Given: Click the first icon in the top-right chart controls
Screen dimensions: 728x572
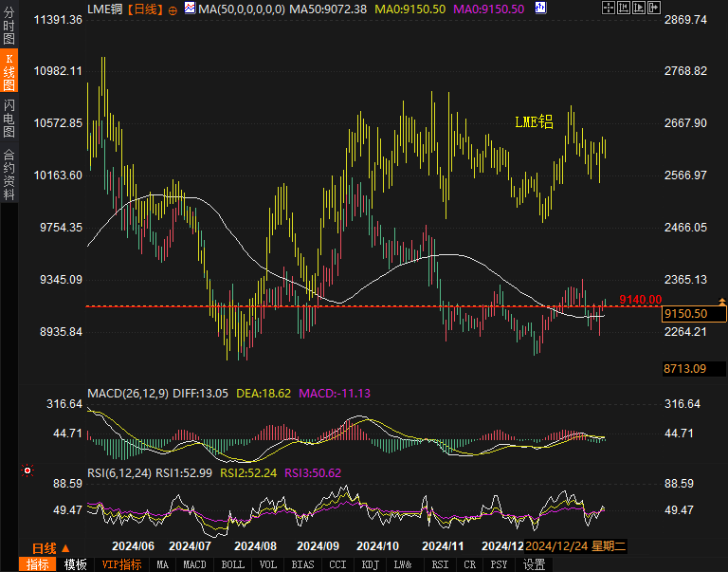Looking at the screenshot, I should (608, 9).
